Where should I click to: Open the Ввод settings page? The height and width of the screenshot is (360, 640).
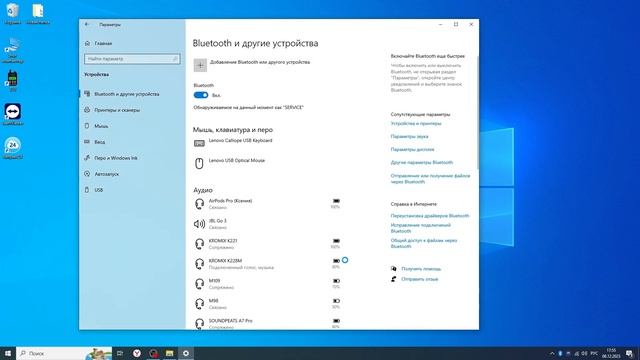pos(100,142)
